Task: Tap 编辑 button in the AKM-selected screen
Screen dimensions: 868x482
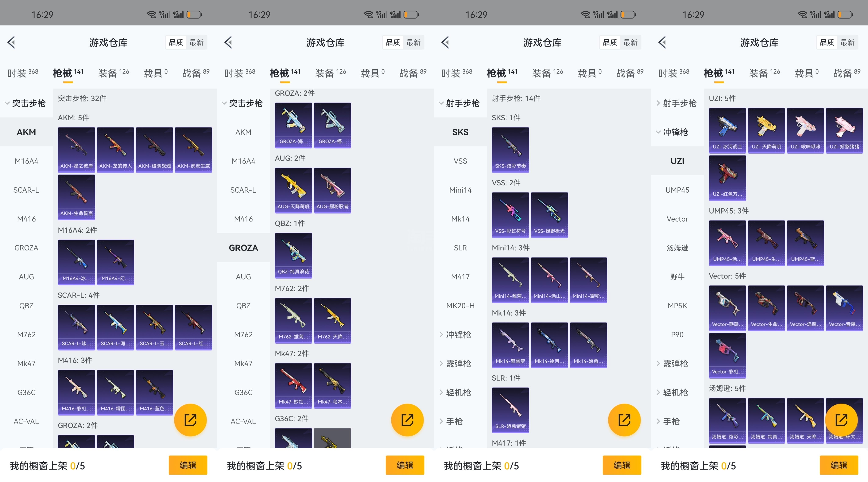Action: coord(188,465)
